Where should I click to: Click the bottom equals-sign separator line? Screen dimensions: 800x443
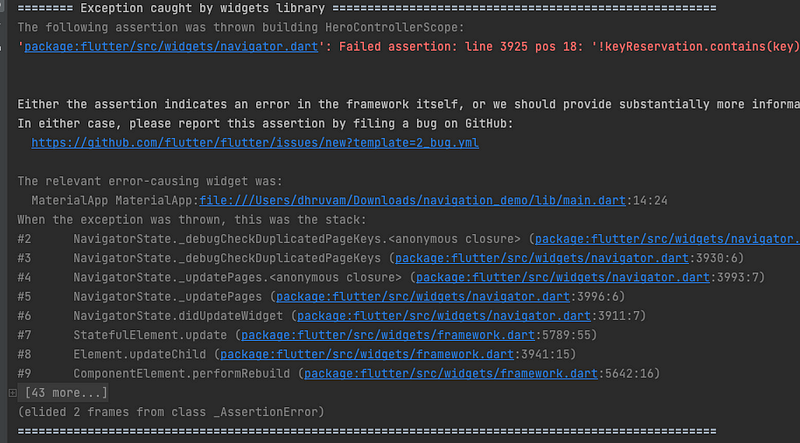tap(367, 431)
